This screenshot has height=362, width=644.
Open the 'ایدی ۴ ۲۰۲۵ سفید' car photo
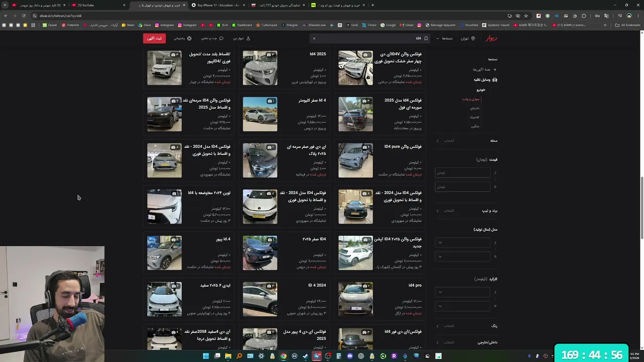[x=165, y=299]
